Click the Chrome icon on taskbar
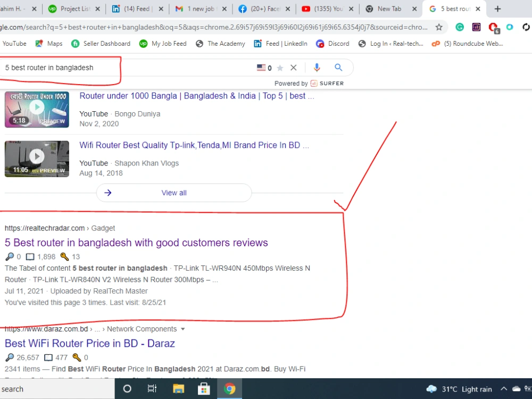The image size is (532, 399). pyautogui.click(x=229, y=389)
